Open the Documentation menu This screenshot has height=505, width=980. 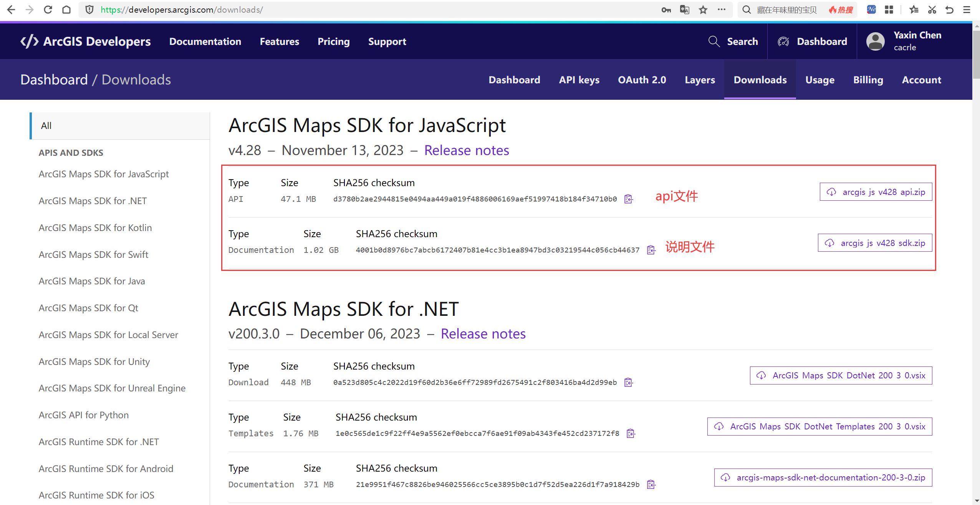[x=205, y=41]
